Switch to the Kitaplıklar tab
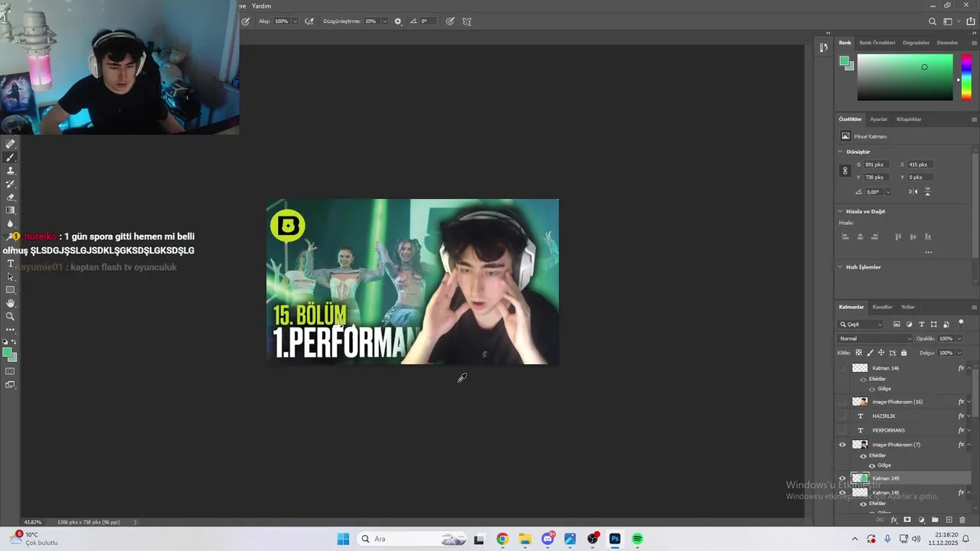 [909, 119]
